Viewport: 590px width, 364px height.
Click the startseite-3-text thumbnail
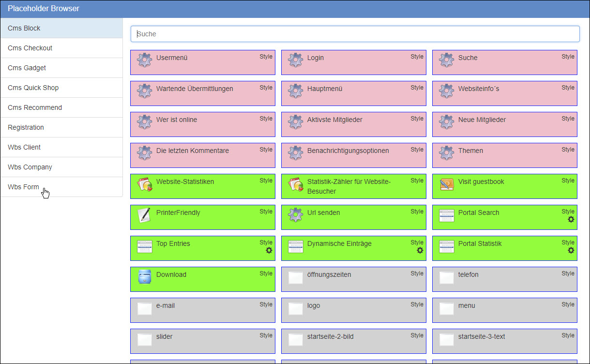[x=446, y=339]
